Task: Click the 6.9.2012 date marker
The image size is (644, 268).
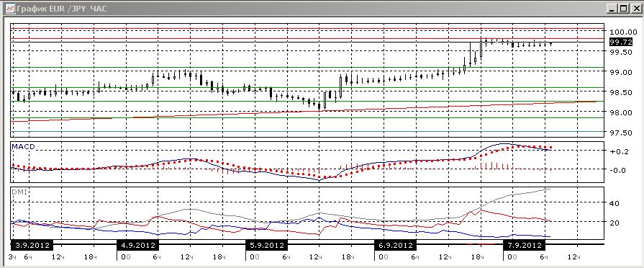Action: pos(396,246)
